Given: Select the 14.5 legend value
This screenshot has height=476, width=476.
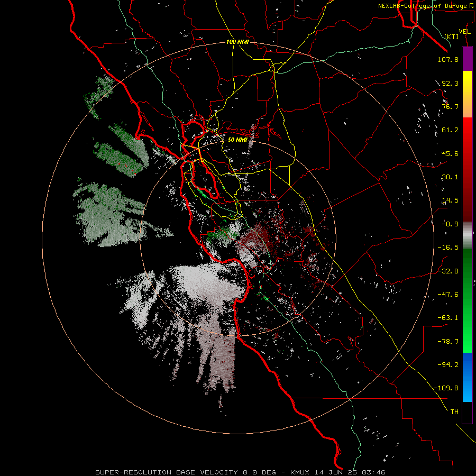Looking at the screenshot, I should (450, 200).
